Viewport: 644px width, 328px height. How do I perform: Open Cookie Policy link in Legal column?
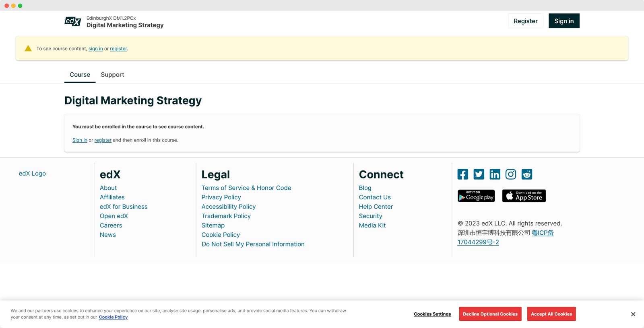221,235
